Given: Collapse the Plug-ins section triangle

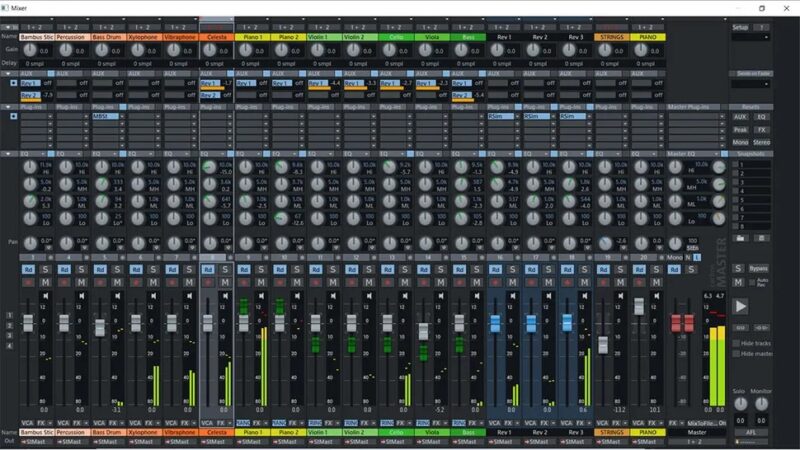Looking at the screenshot, I should (8, 107).
